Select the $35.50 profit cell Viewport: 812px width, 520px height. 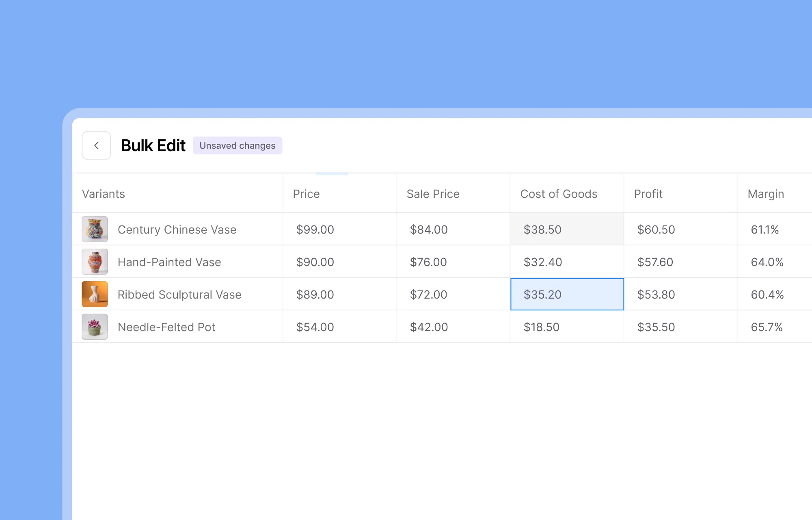tap(681, 327)
